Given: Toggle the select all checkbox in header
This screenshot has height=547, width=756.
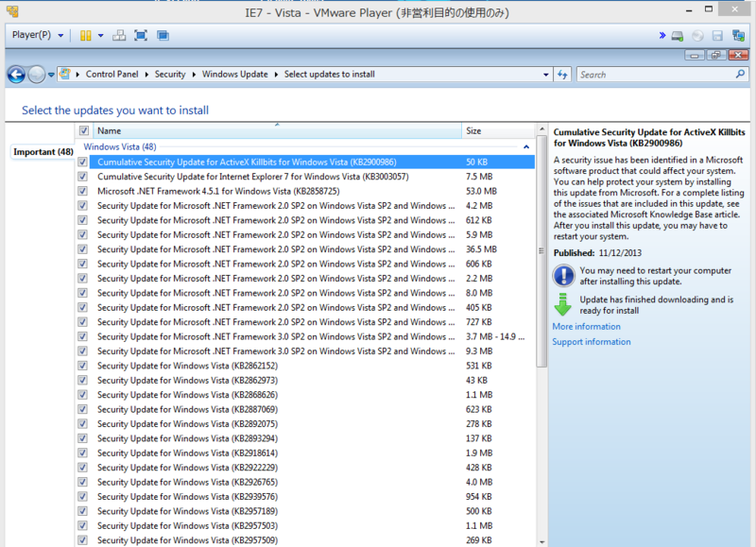Looking at the screenshot, I should pyautogui.click(x=84, y=130).
